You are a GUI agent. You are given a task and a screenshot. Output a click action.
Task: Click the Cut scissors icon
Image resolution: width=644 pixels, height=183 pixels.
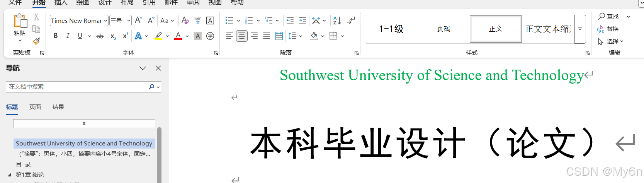pos(36,17)
